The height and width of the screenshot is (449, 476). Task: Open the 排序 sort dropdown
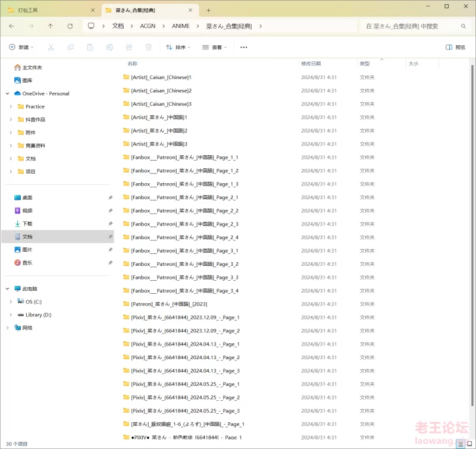pyautogui.click(x=178, y=48)
